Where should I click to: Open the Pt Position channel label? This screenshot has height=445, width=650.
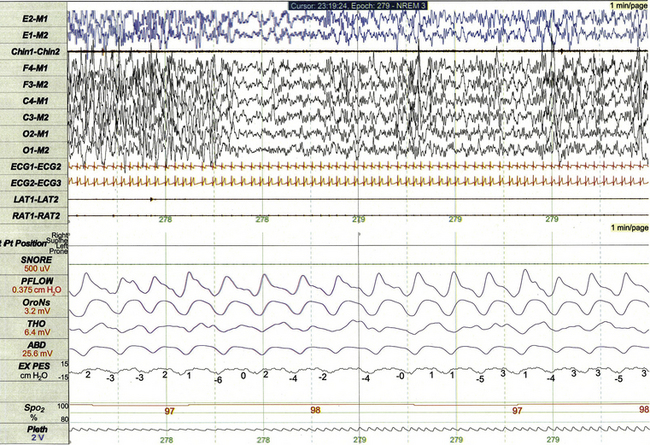coord(28,243)
